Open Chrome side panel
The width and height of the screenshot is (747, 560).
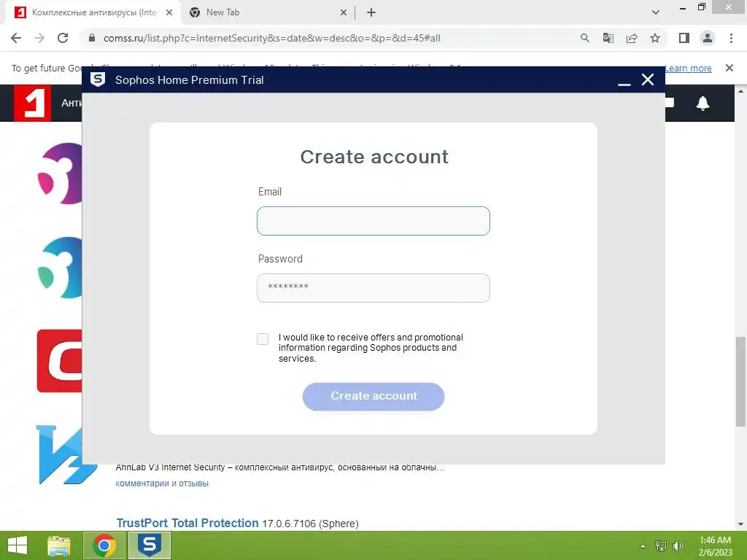(684, 38)
